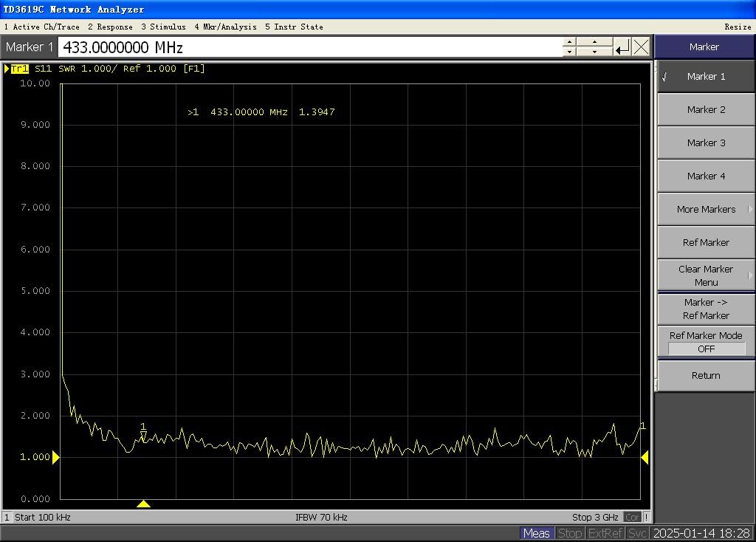Open the Active Ch/Trace menu
Image resolution: width=756 pixels, height=542 pixels.
tap(41, 27)
